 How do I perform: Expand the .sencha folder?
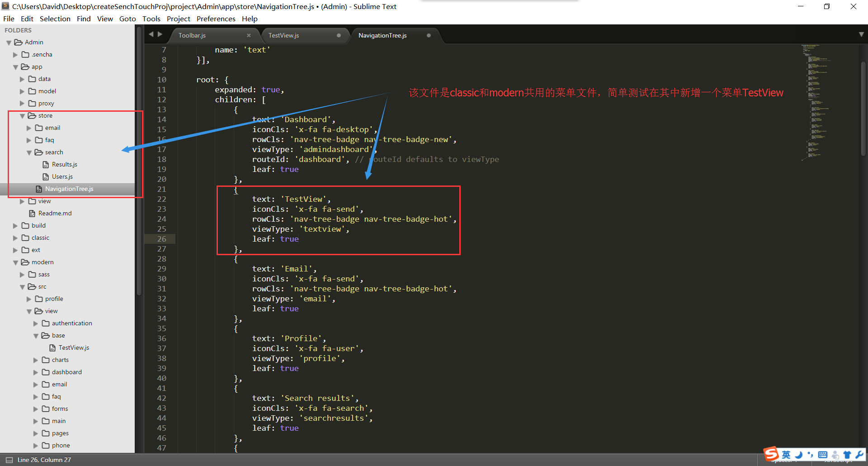(15, 55)
